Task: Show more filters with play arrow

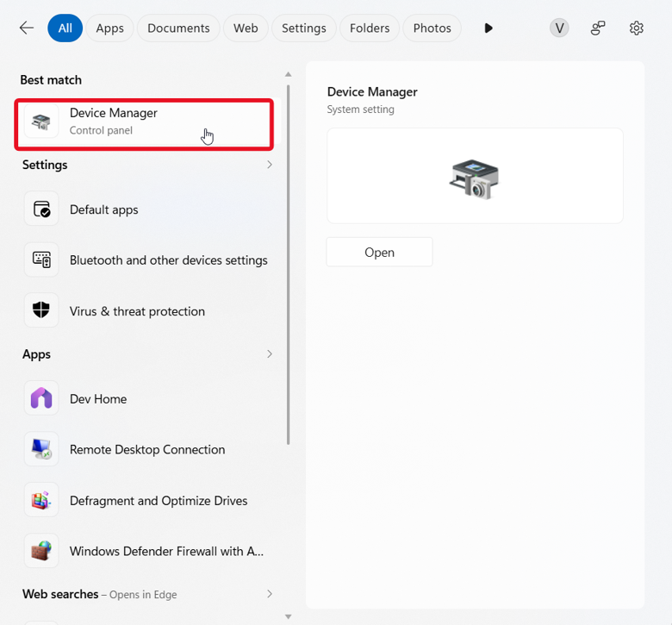Action: 488,28
